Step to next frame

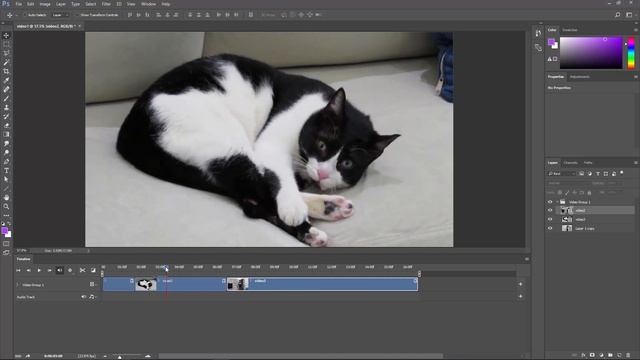49,270
